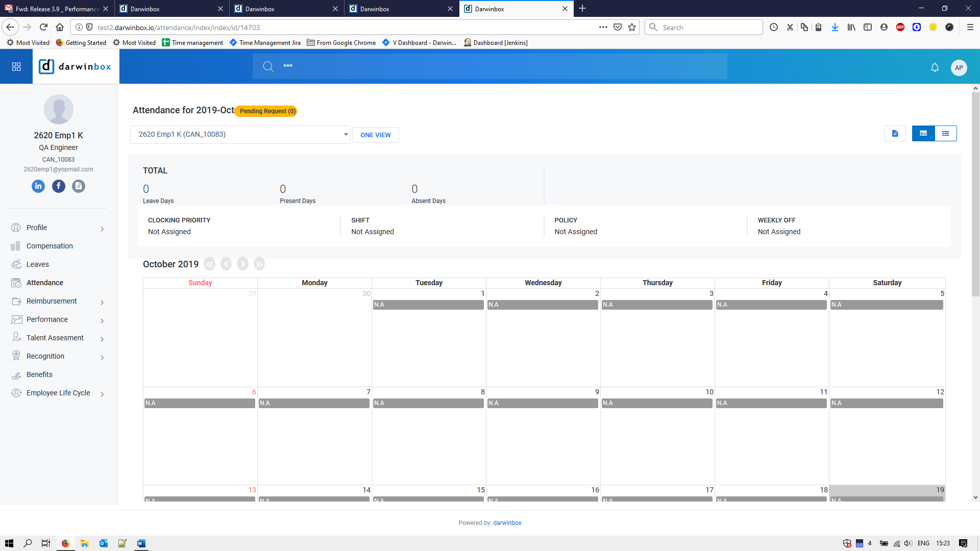
Task: Click the darwinbox logo
Action: 76,67
